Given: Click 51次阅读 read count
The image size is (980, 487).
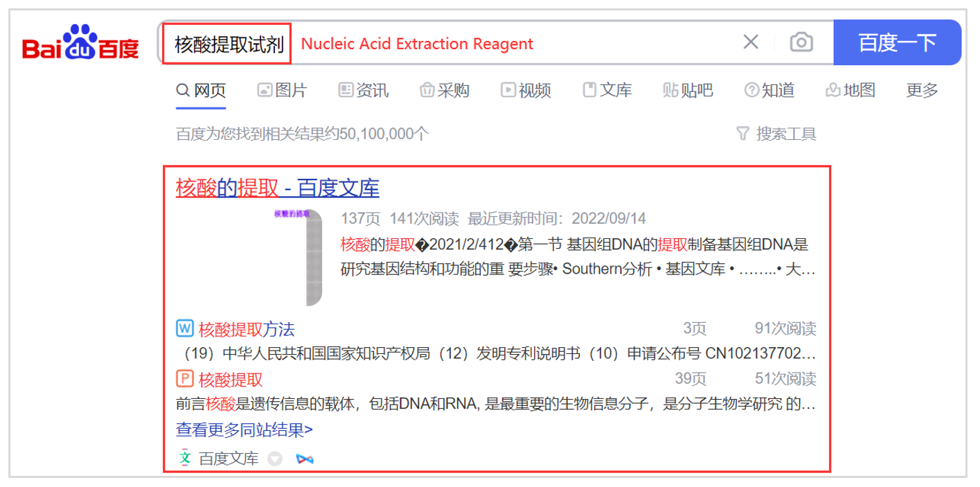Looking at the screenshot, I should click(785, 380).
